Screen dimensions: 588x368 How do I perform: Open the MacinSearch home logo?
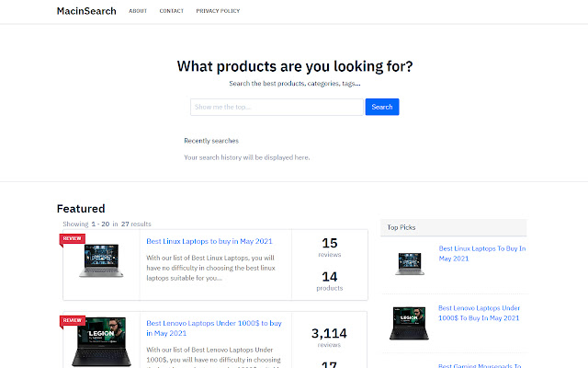click(86, 11)
